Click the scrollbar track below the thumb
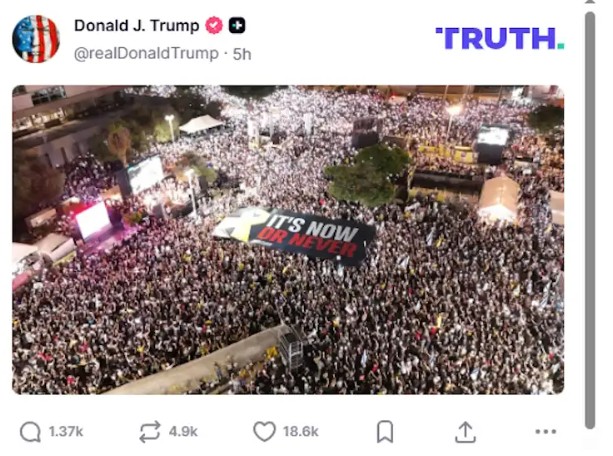Image resolution: width=613 pixels, height=456 pixels. tap(590, 442)
